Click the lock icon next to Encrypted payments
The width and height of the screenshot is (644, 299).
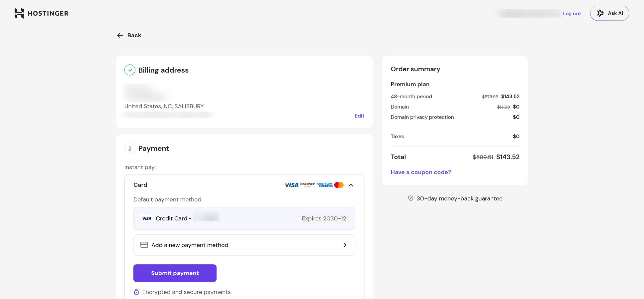point(136,292)
